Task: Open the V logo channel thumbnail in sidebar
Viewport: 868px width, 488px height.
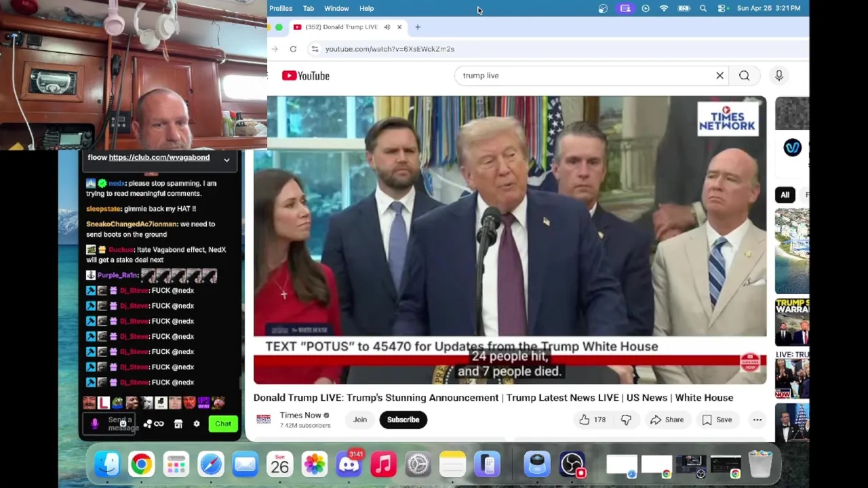Action: coord(792,147)
